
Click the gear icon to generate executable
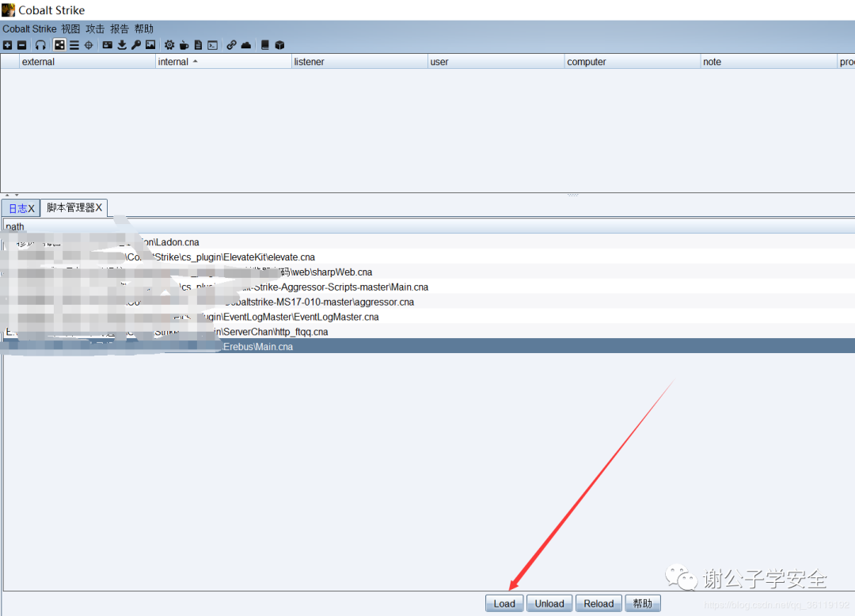(169, 45)
